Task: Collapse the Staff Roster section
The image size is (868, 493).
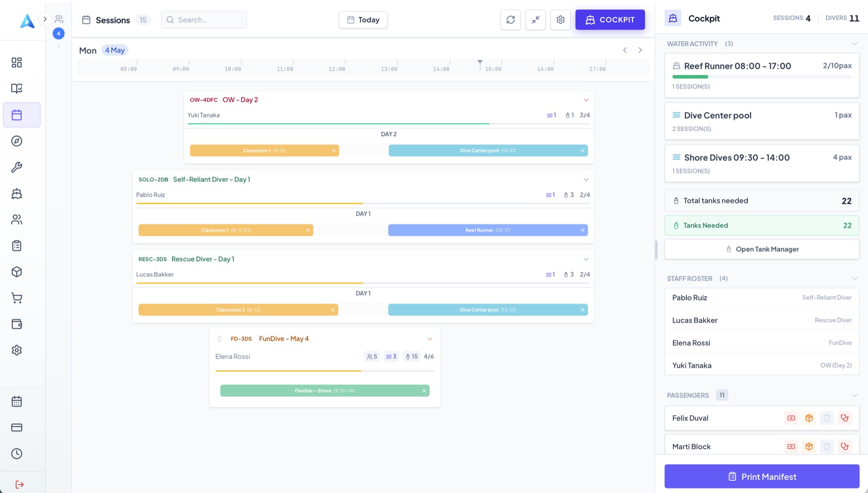Action: (x=854, y=279)
